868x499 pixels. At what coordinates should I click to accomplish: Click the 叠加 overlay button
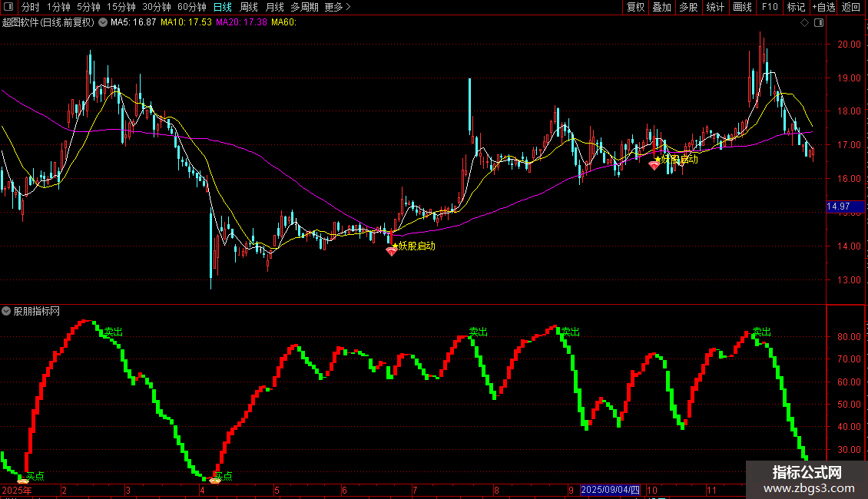(x=662, y=7)
